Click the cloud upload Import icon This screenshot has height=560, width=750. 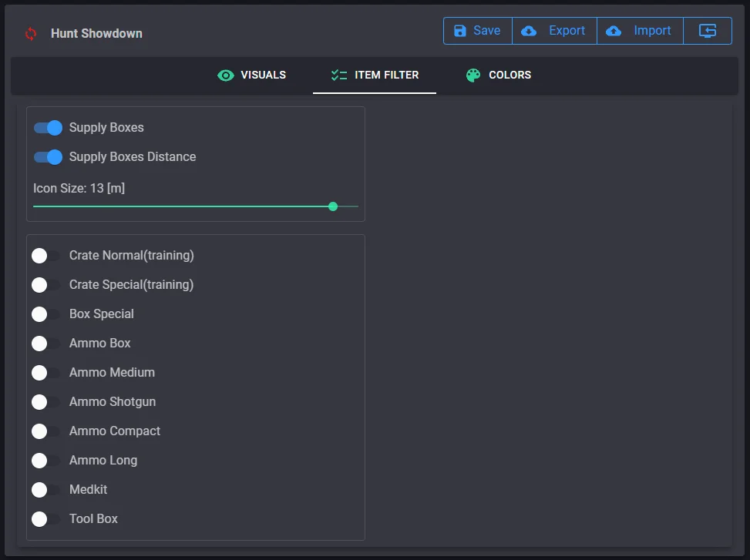[614, 31]
